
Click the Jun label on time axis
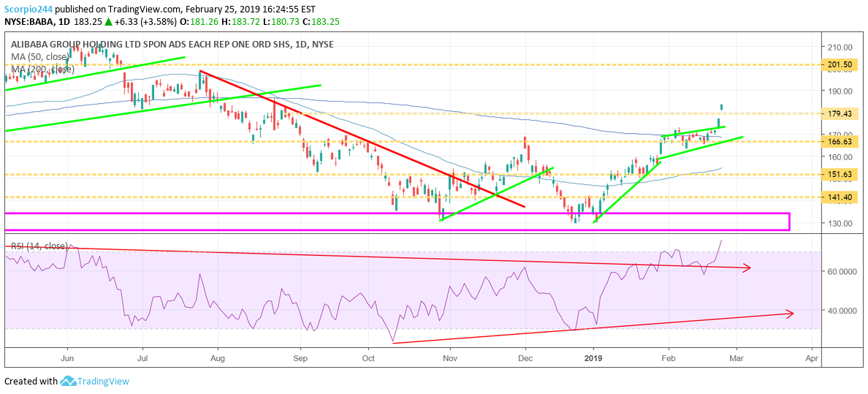(67, 358)
